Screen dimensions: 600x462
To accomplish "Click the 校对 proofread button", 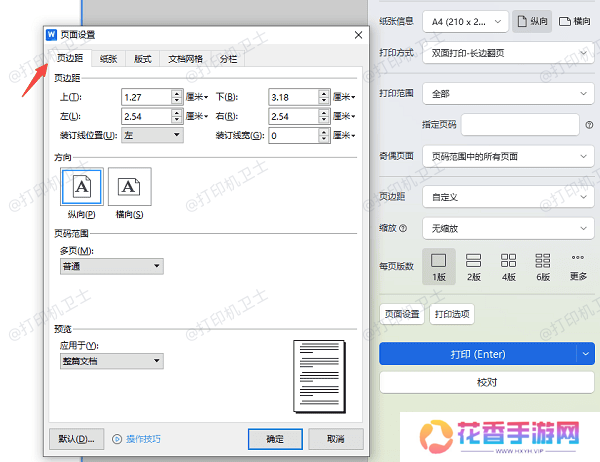I will (487, 382).
